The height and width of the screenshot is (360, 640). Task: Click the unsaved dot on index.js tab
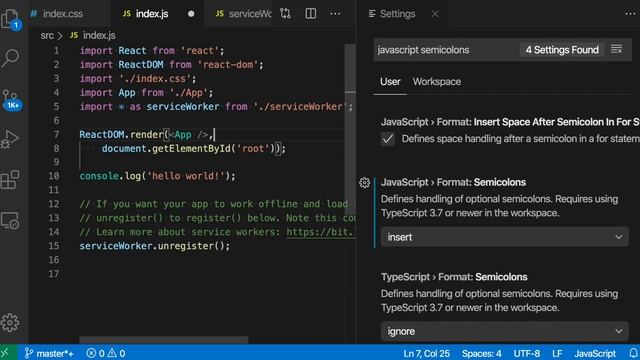pyautogui.click(x=191, y=14)
